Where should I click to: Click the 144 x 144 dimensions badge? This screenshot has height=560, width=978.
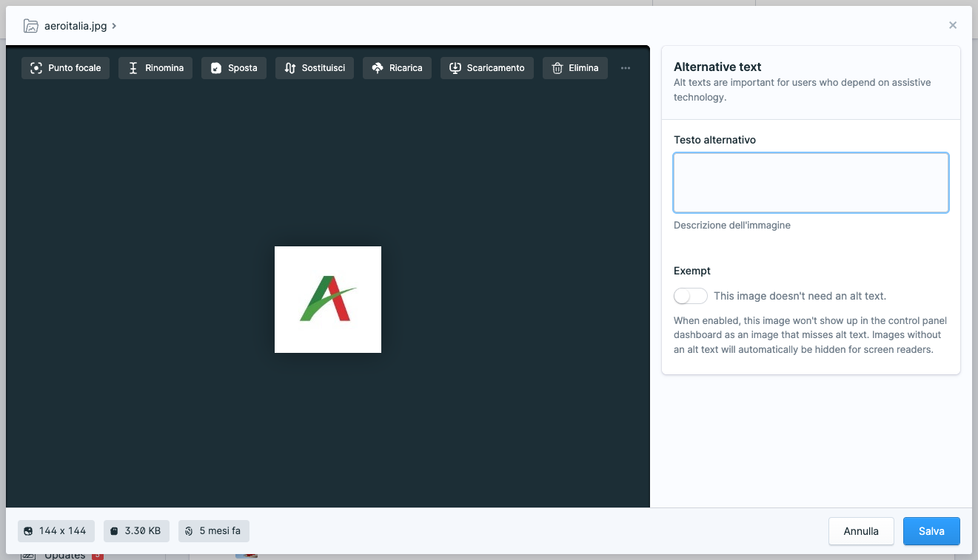(56, 531)
